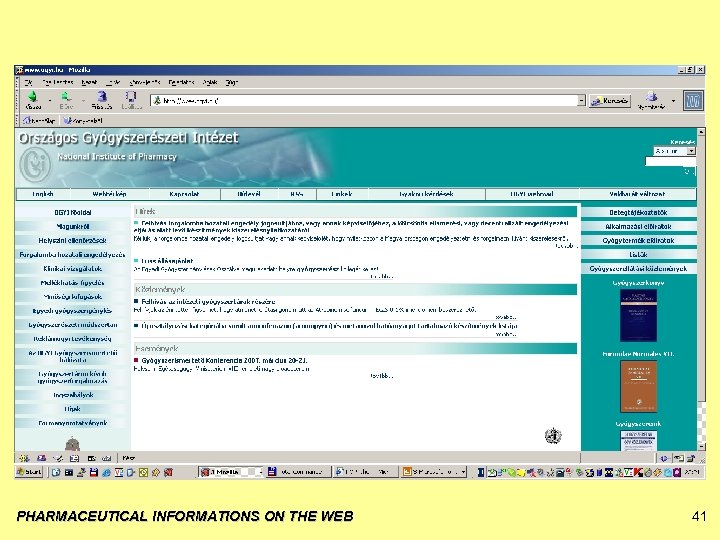Open the Könyvjelzők bookmarks toolbar folder

(x=83, y=120)
